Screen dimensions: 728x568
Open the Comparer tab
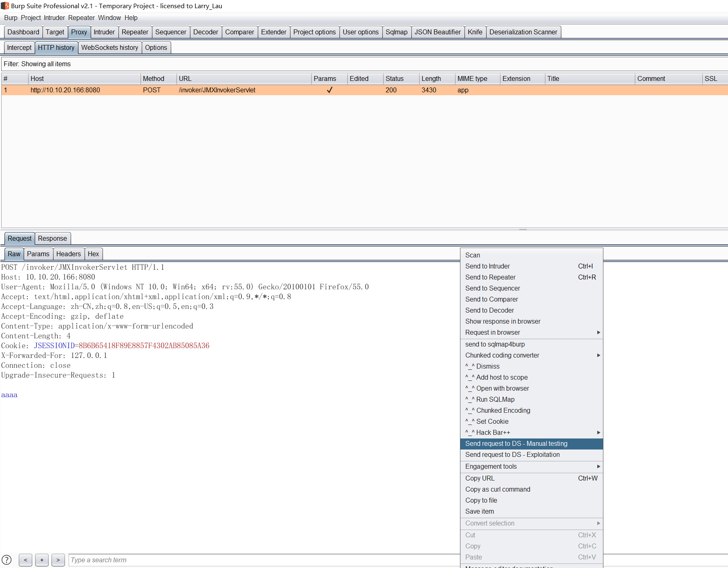239,32
